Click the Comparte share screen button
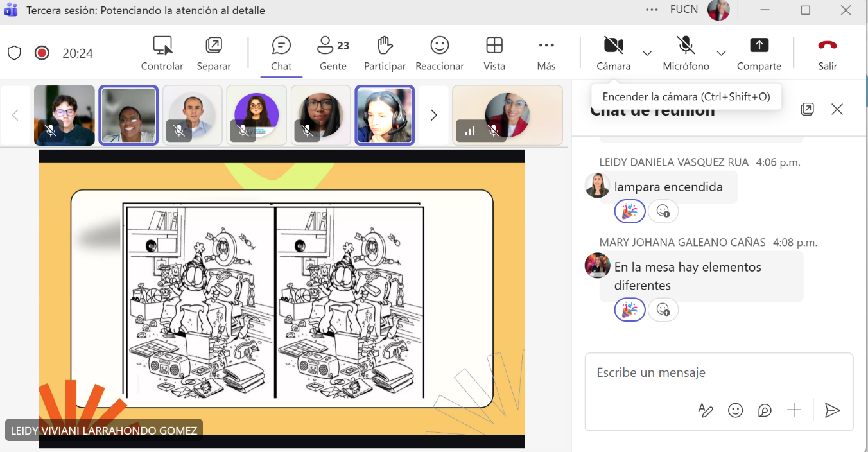 coord(759,53)
